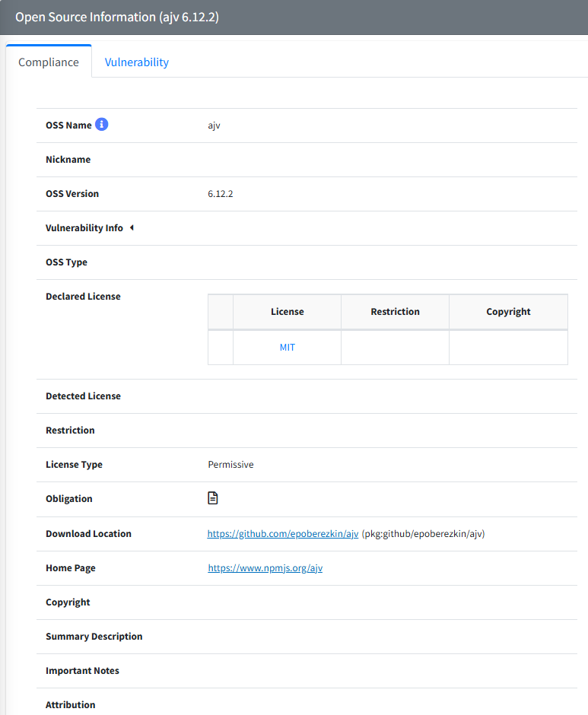Image resolution: width=588 pixels, height=715 pixels.
Task: Click the OSS Type label
Action: [x=67, y=262]
